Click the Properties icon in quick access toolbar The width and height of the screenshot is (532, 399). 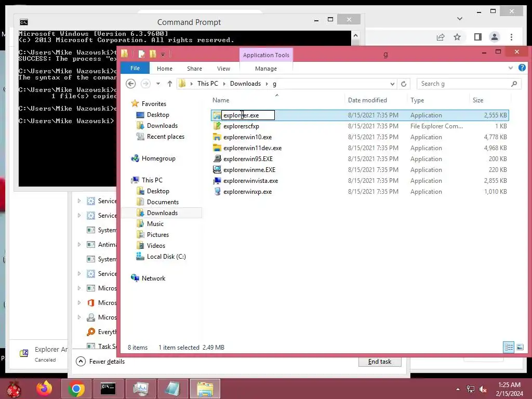pos(141,54)
